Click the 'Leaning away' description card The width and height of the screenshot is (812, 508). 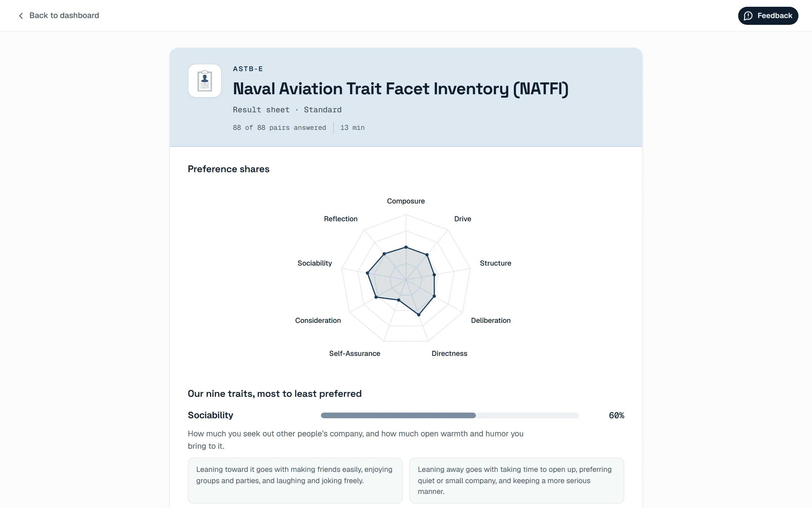coord(517,480)
